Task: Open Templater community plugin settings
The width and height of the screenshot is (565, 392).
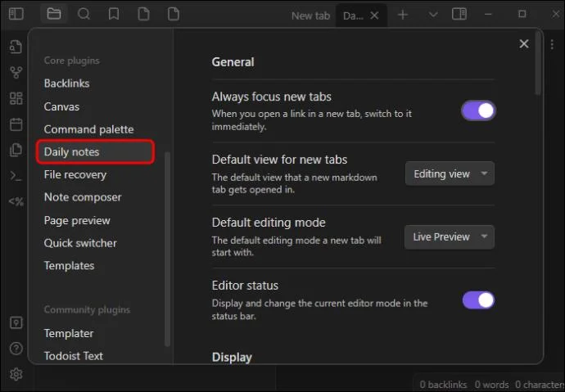Action: point(69,334)
